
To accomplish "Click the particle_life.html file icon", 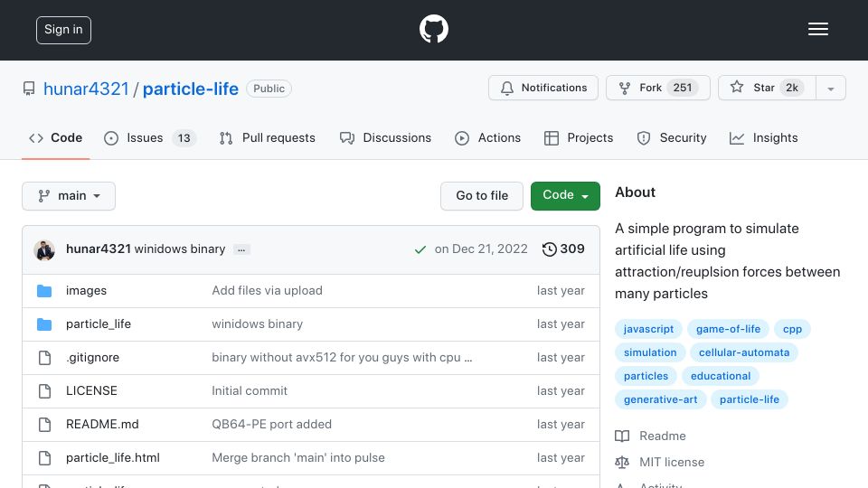I will 45,457.
